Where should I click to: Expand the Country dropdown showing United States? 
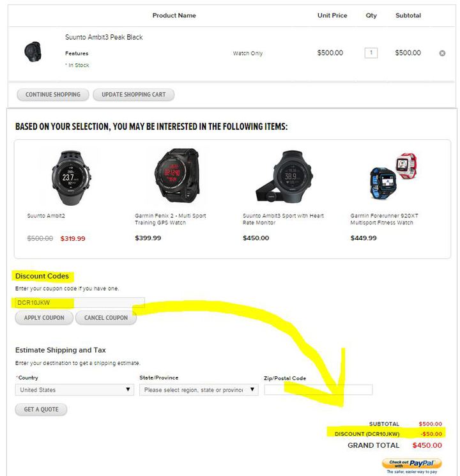pos(74,390)
